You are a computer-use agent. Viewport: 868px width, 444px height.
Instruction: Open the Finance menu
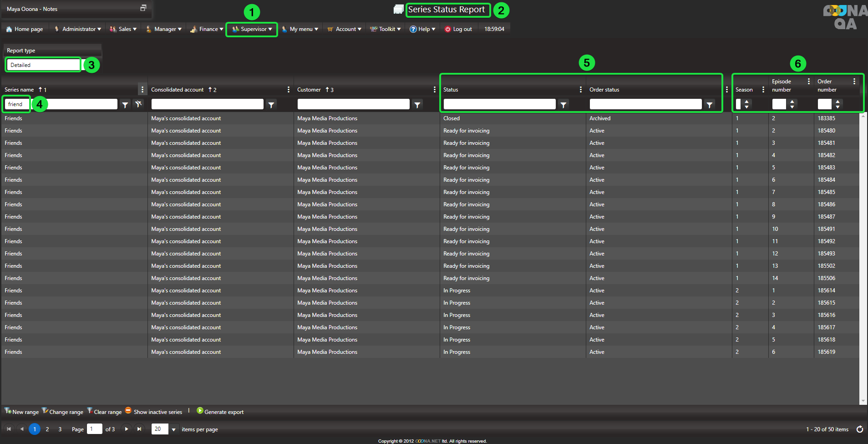tap(207, 29)
